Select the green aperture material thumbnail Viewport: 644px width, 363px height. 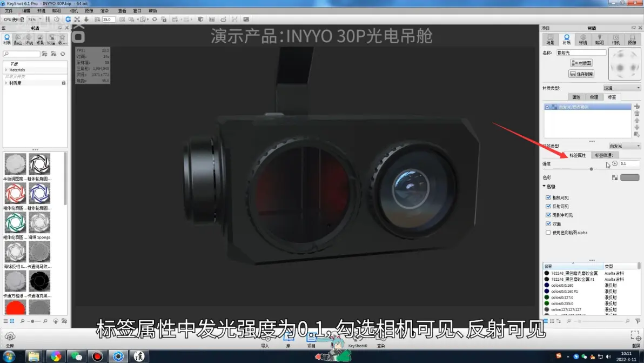coord(15,222)
